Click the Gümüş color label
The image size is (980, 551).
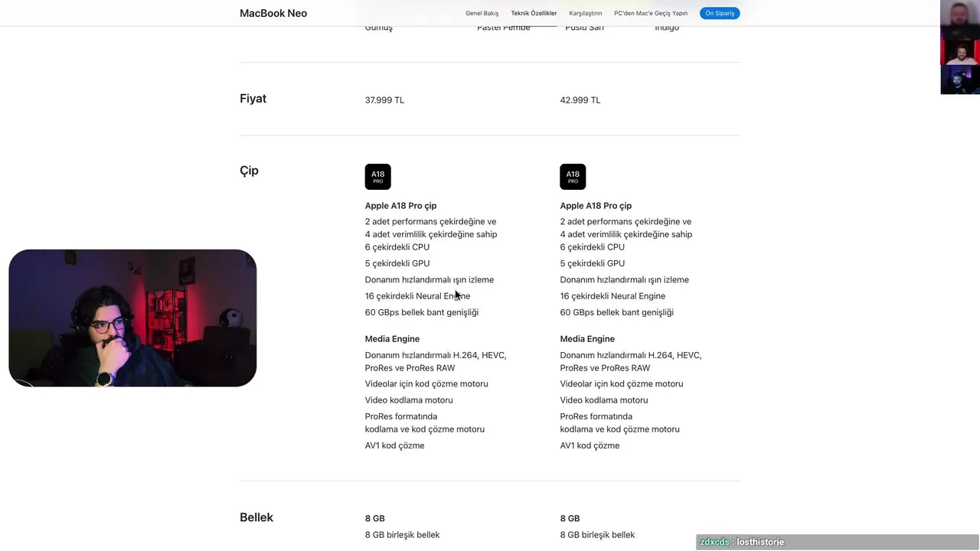point(378,28)
